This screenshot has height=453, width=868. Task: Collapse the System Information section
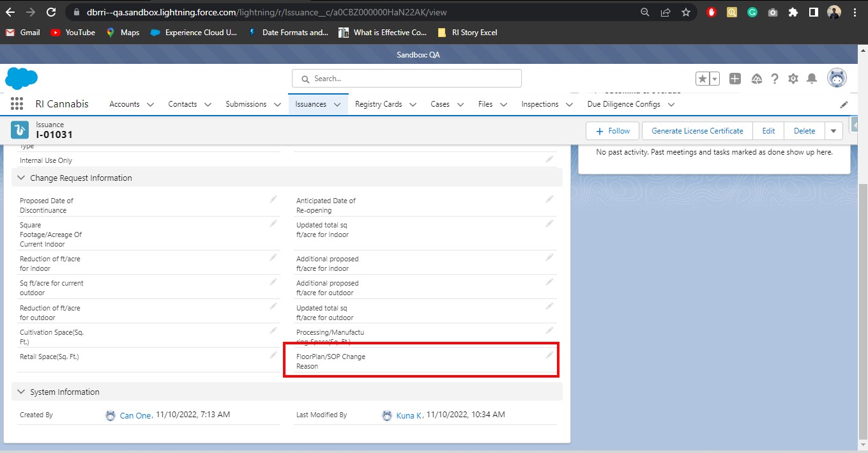[x=21, y=392]
